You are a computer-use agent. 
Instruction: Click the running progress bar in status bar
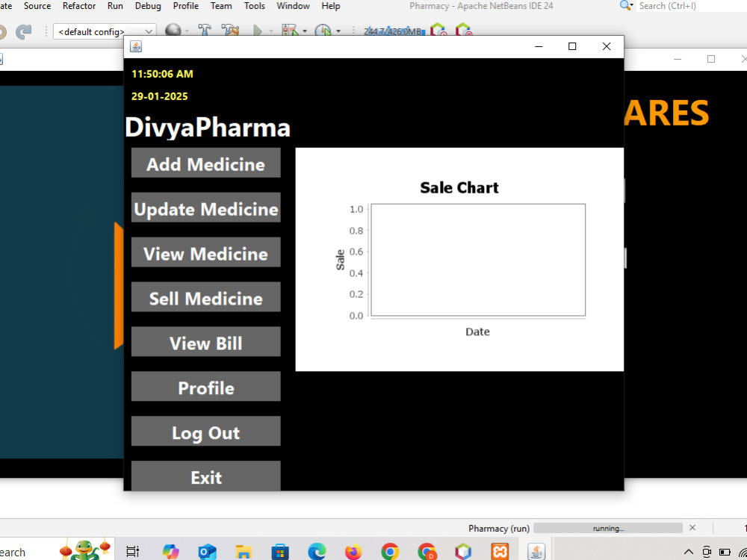coord(608,528)
